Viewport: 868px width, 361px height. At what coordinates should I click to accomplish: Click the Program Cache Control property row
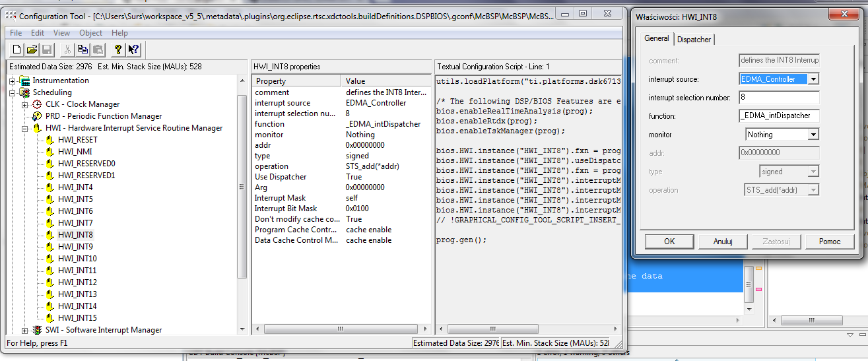pyautogui.click(x=342, y=230)
